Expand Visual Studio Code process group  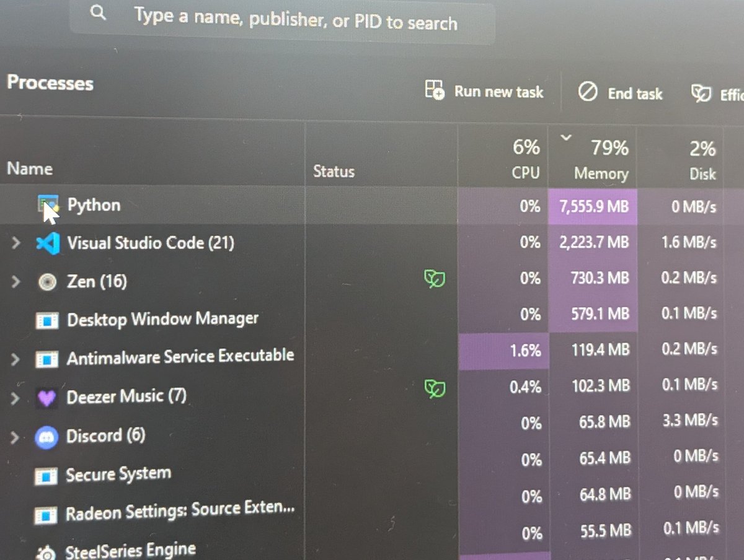coord(16,243)
